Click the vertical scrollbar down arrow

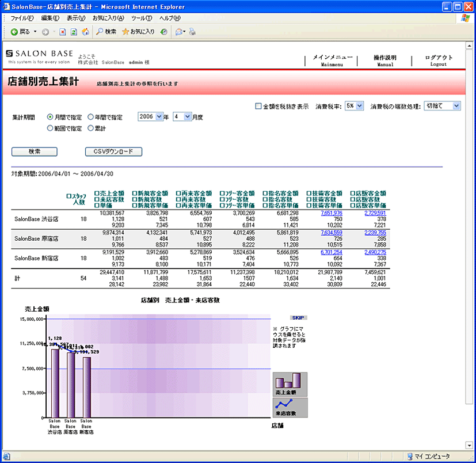click(469, 445)
